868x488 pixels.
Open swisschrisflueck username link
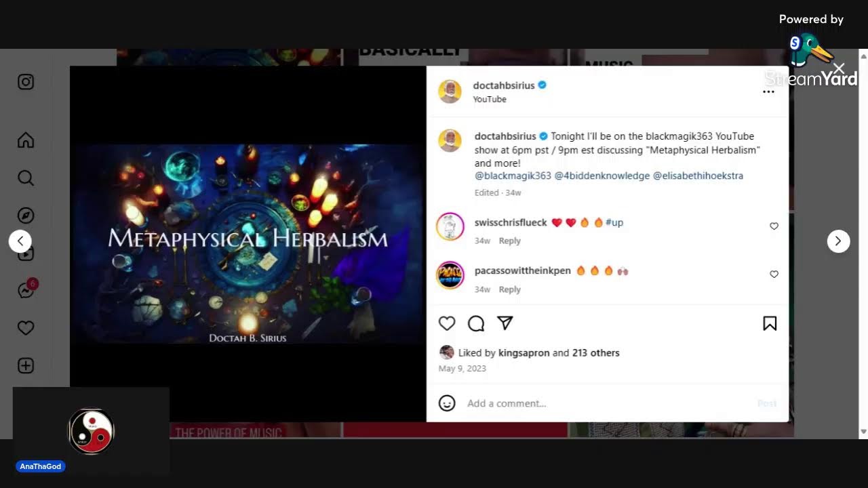click(511, 222)
